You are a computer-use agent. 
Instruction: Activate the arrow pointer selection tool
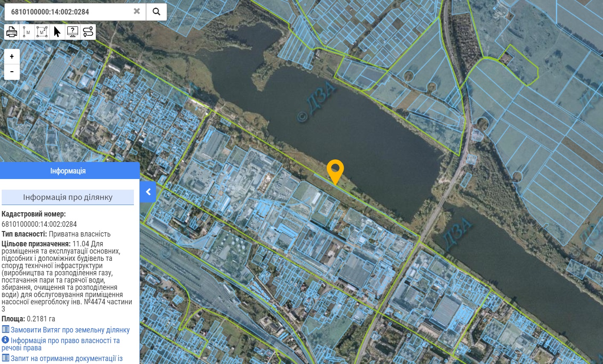tap(57, 32)
